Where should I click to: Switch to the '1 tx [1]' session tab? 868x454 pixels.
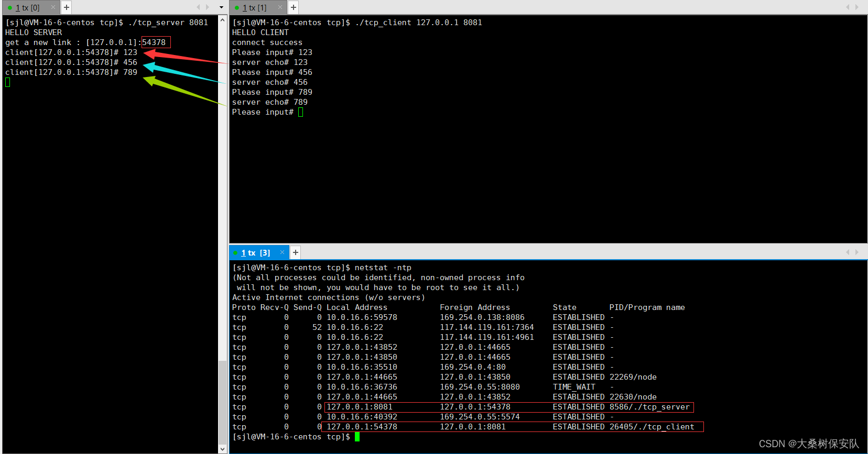click(x=254, y=7)
